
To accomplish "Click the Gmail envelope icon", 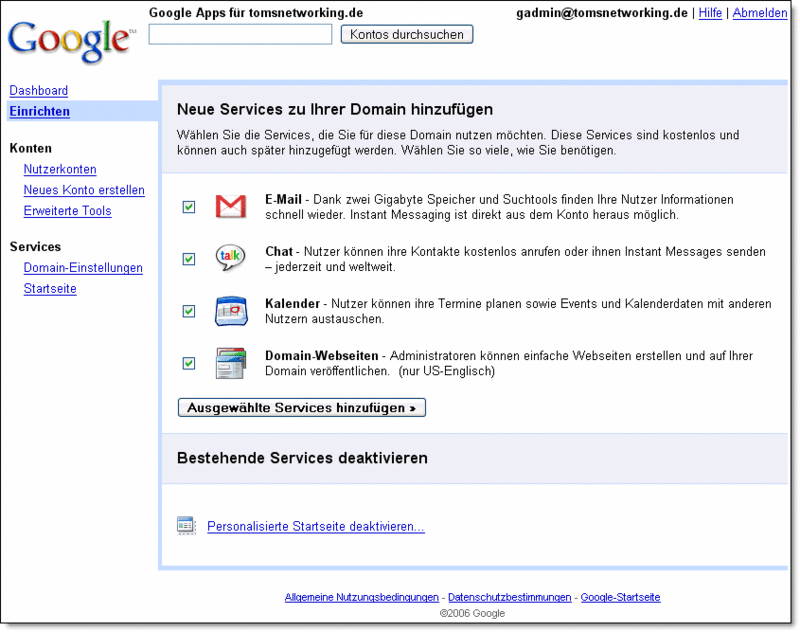I will (231, 207).
